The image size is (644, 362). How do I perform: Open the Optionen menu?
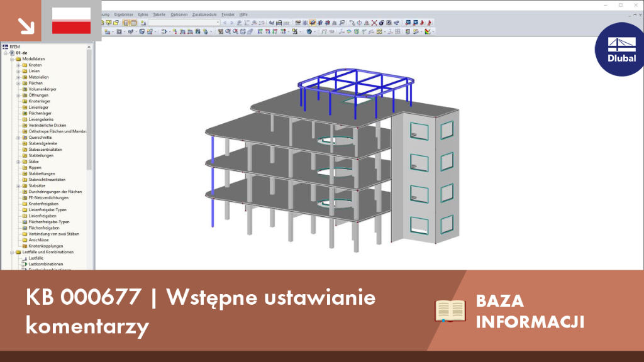pos(179,14)
